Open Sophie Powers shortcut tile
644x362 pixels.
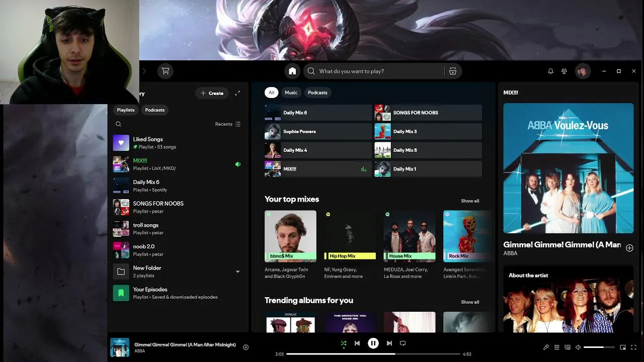pyautogui.click(x=318, y=132)
